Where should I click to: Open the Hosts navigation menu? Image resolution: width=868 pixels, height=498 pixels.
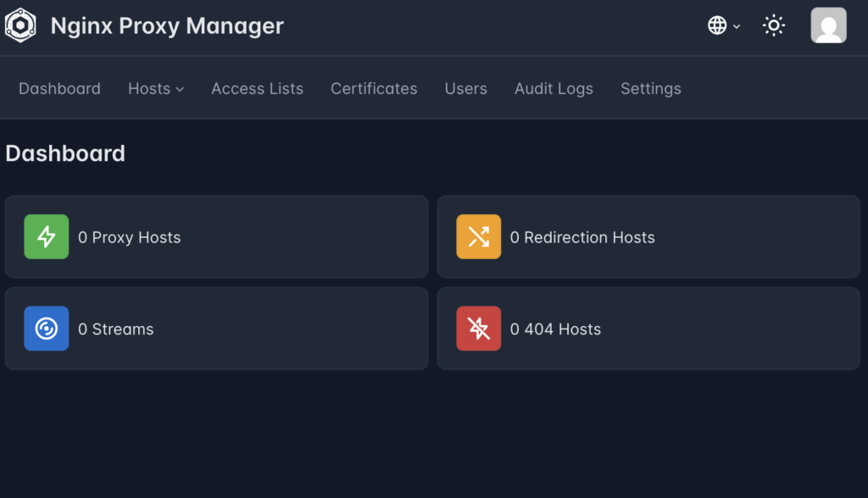tap(149, 89)
